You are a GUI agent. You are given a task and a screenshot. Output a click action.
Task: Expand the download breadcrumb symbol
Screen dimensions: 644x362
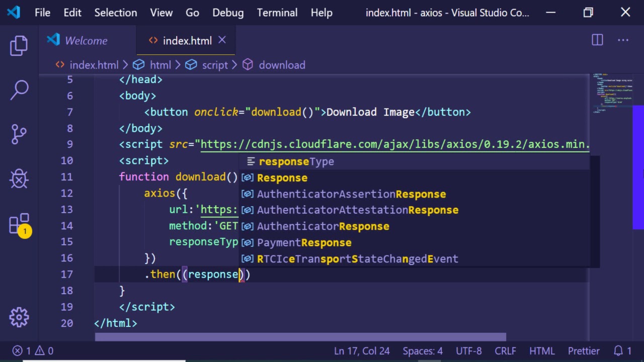(275, 65)
